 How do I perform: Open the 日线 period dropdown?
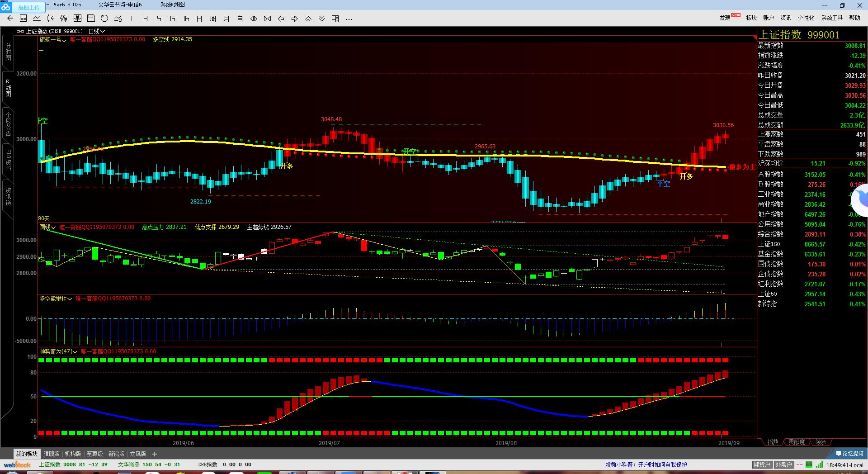click(97, 31)
